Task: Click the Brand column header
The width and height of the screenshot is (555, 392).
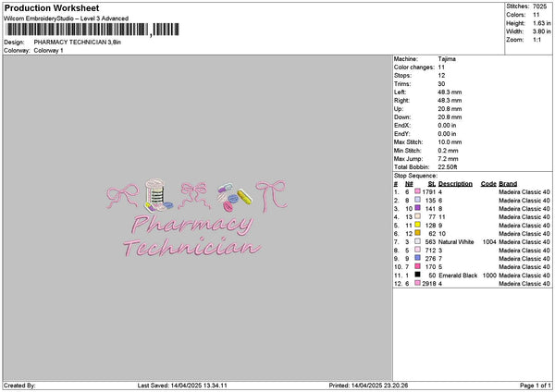Action: pyautogui.click(x=508, y=184)
